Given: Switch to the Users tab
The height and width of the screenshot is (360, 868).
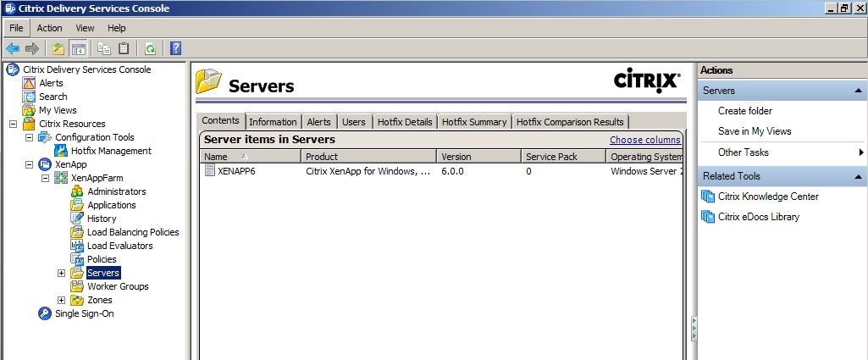Looking at the screenshot, I should click(x=354, y=122).
